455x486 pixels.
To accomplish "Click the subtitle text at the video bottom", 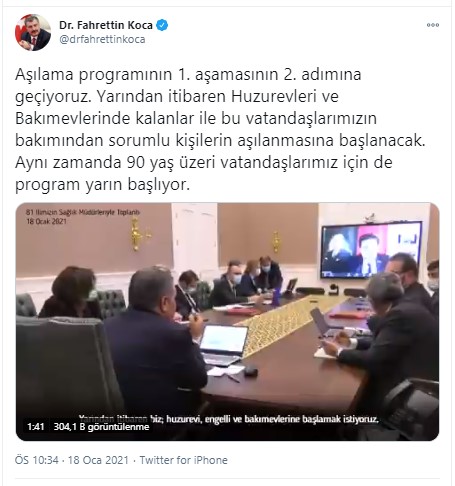I will click(229, 419).
